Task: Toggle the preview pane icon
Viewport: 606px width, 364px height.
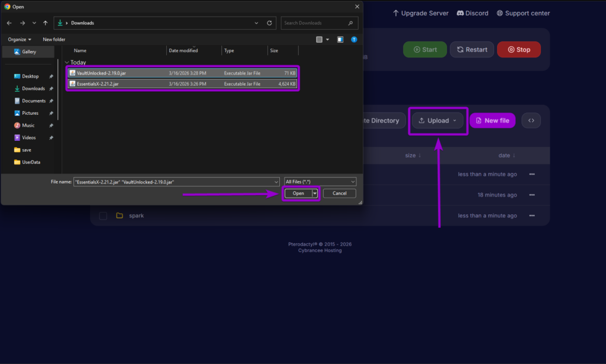Action: pyautogui.click(x=340, y=39)
